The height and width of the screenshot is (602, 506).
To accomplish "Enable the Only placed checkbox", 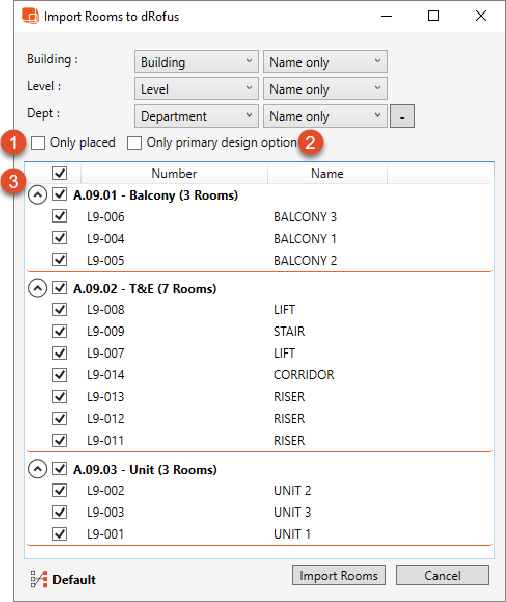I will click(x=38, y=143).
